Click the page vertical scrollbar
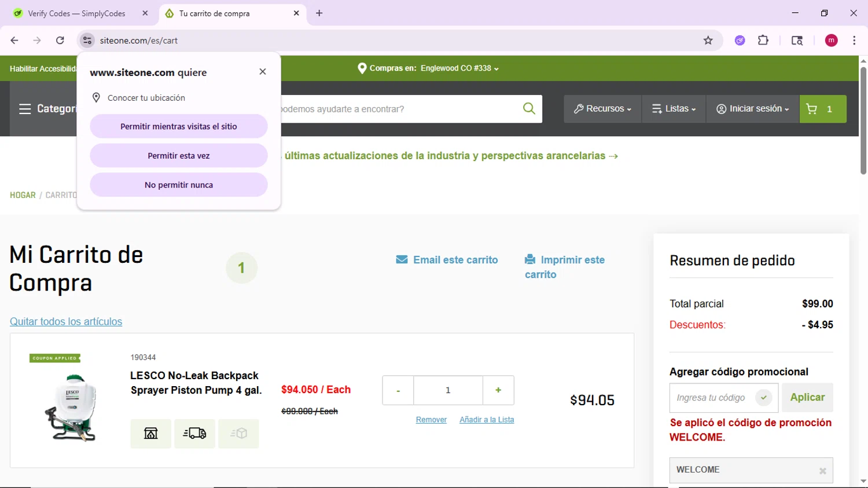The width and height of the screenshot is (868, 488). 863,120
